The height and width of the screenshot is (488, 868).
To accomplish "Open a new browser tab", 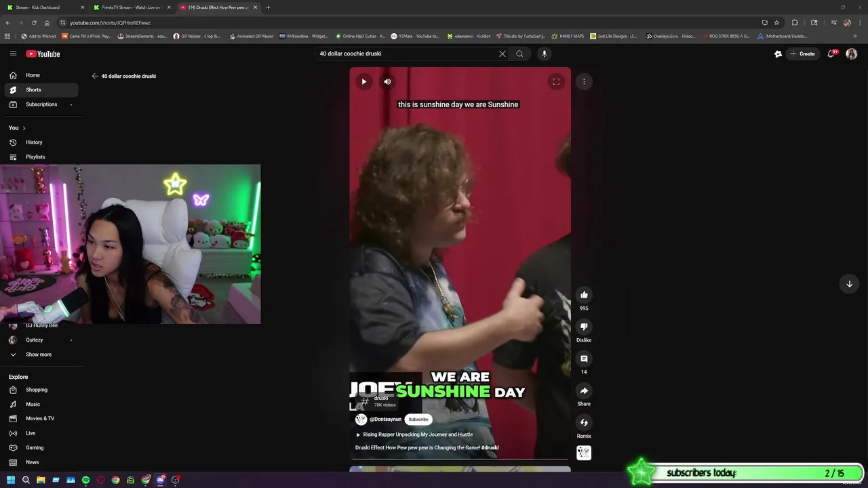I will [x=268, y=7].
